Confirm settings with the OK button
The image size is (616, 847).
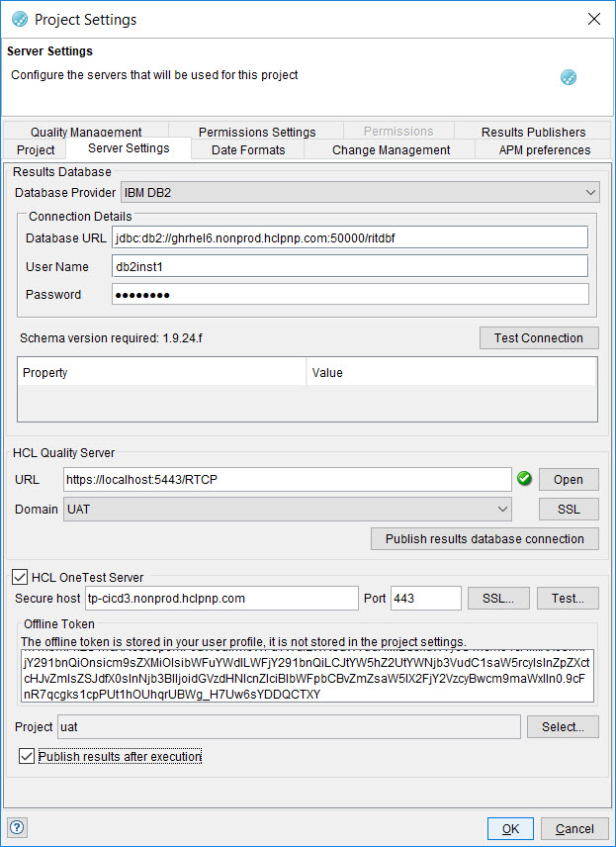coord(511,828)
